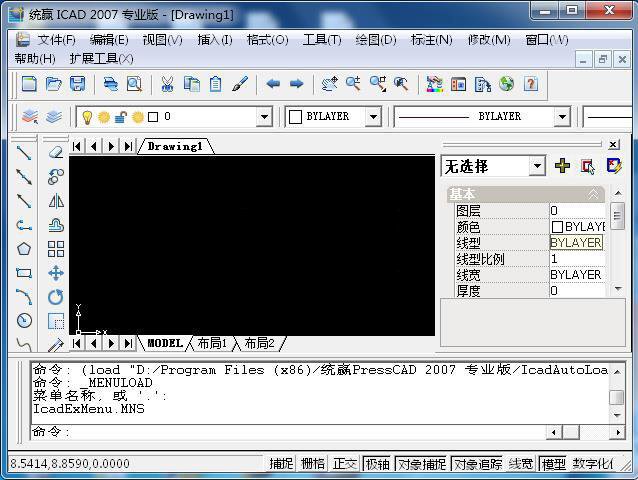Create a new drawing with the New icon
The height and width of the screenshot is (480, 638).
pos(29,84)
